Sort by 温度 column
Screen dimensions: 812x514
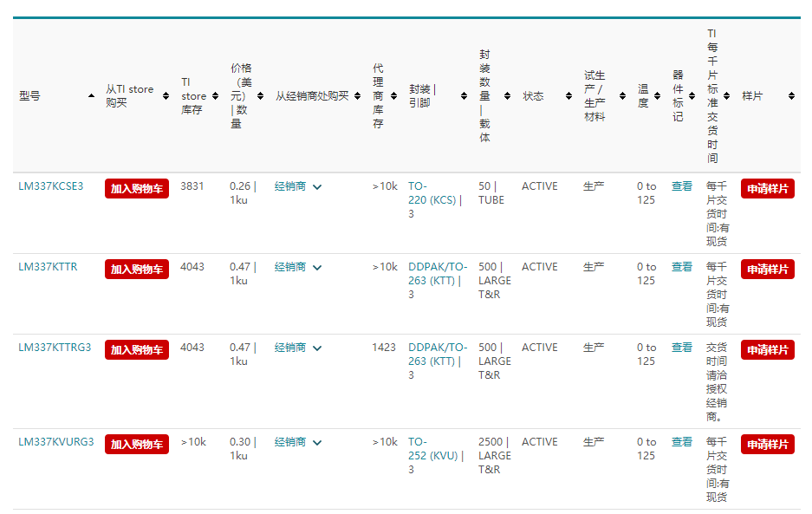tap(657, 96)
